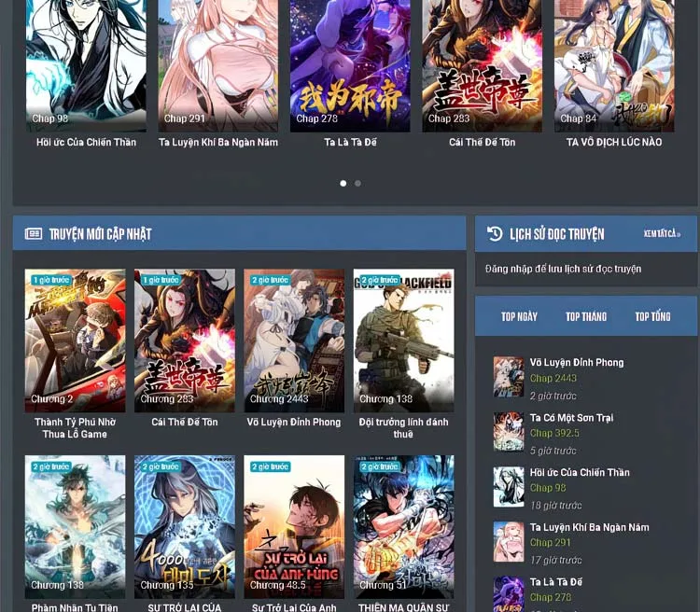Switch to the Top Ngày tab
Viewport: 700px width, 612px height.
click(x=519, y=317)
